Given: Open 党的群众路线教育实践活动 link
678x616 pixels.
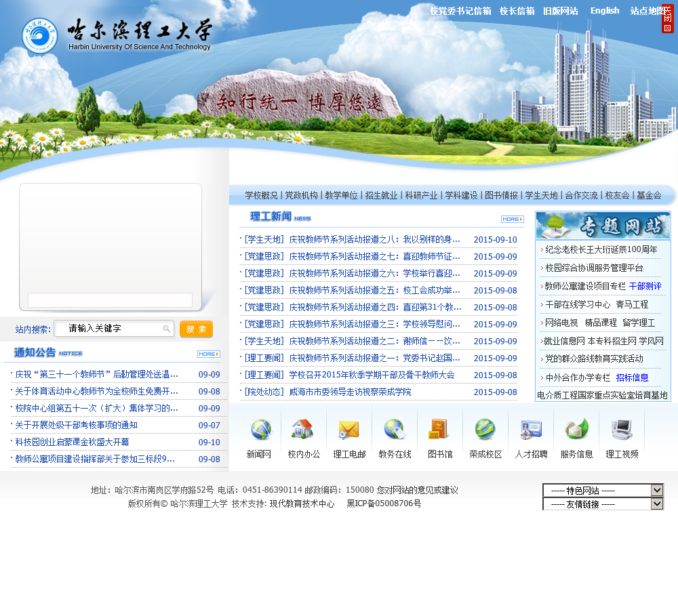Looking at the screenshot, I should (x=594, y=358).
